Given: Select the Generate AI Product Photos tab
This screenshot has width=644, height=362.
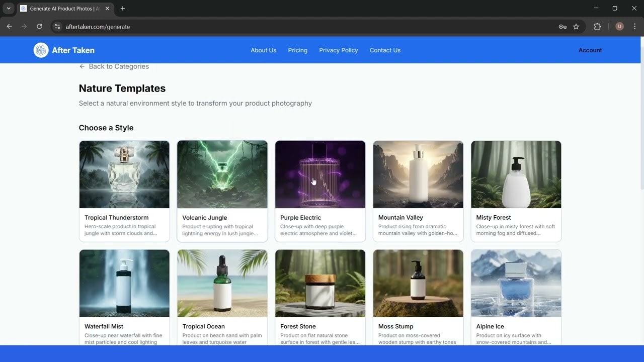Looking at the screenshot, I should coord(64,9).
